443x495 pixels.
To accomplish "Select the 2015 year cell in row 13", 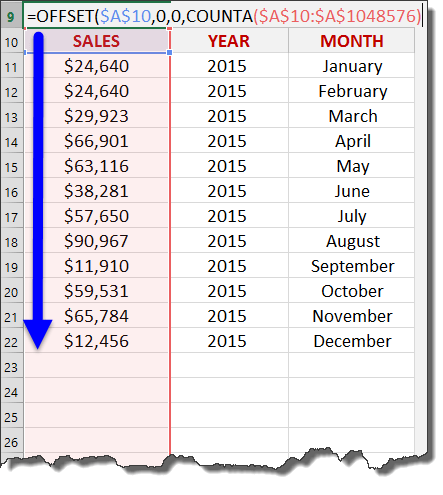I will point(229,116).
